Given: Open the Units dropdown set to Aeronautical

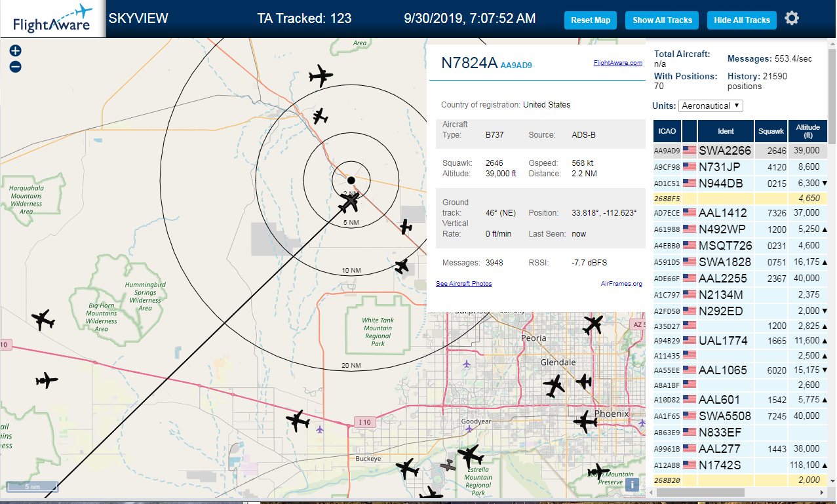Looking at the screenshot, I should point(710,106).
